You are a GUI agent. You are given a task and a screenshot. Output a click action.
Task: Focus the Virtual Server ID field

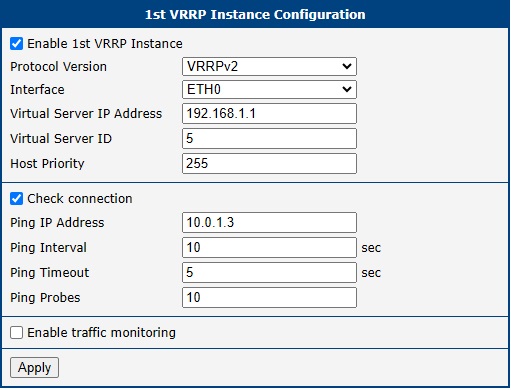pyautogui.click(x=269, y=139)
